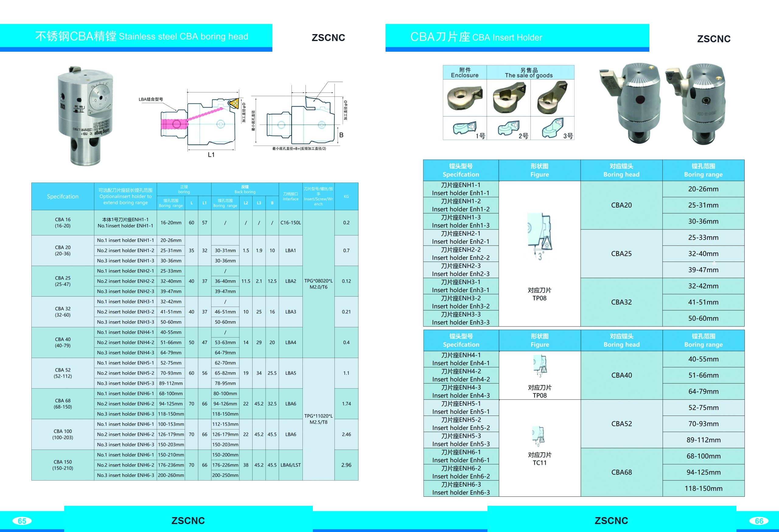Select the 附件 Enclosure header cell
This screenshot has height=532, width=779.
(465, 72)
